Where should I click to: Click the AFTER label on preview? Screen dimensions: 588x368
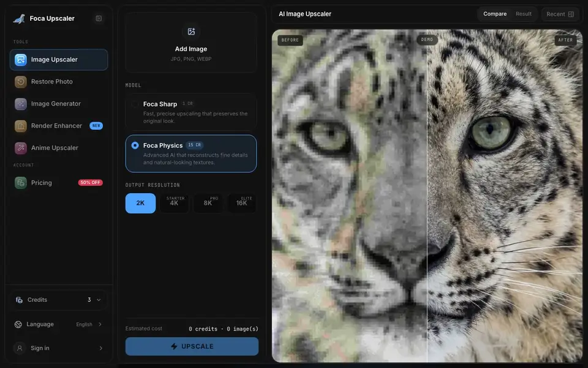565,40
